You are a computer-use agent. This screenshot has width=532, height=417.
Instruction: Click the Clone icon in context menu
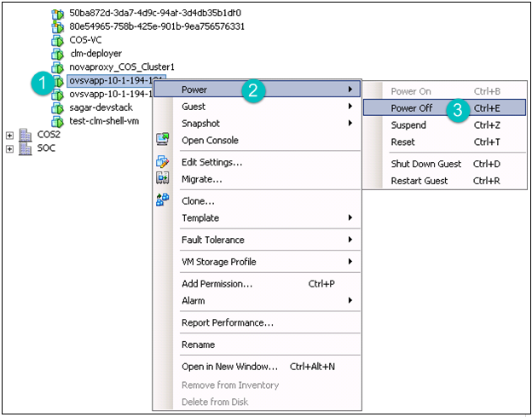point(163,201)
